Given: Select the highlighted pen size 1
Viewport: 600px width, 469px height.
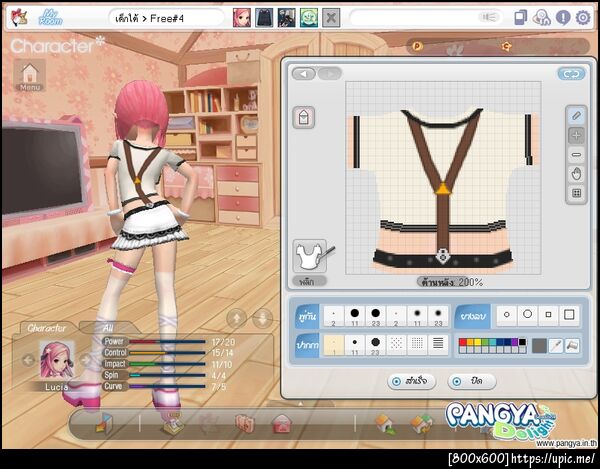Looking at the screenshot, I should [x=333, y=345].
